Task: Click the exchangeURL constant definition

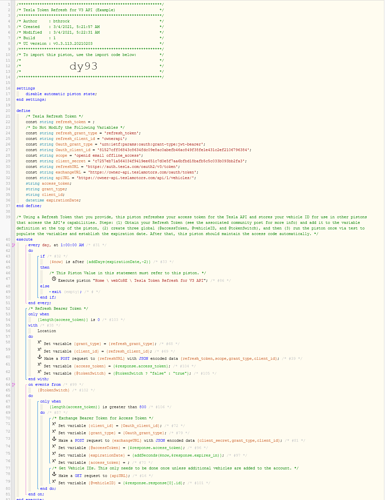Action: point(112,172)
